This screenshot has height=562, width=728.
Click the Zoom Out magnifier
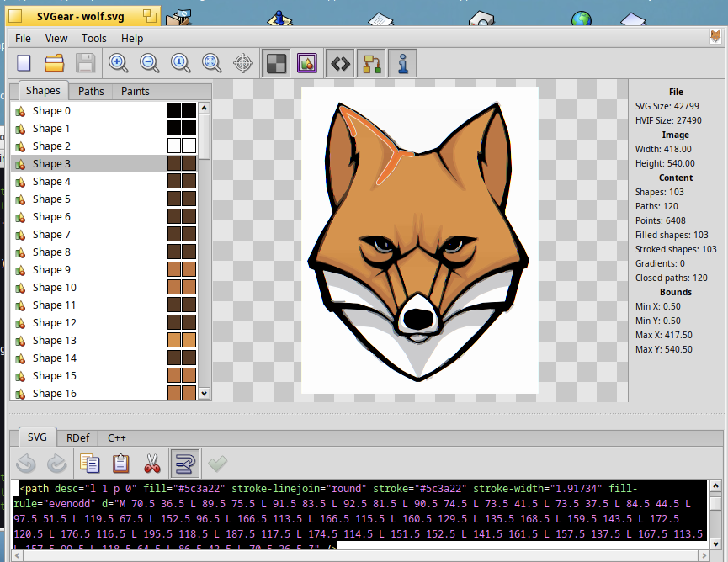149,64
